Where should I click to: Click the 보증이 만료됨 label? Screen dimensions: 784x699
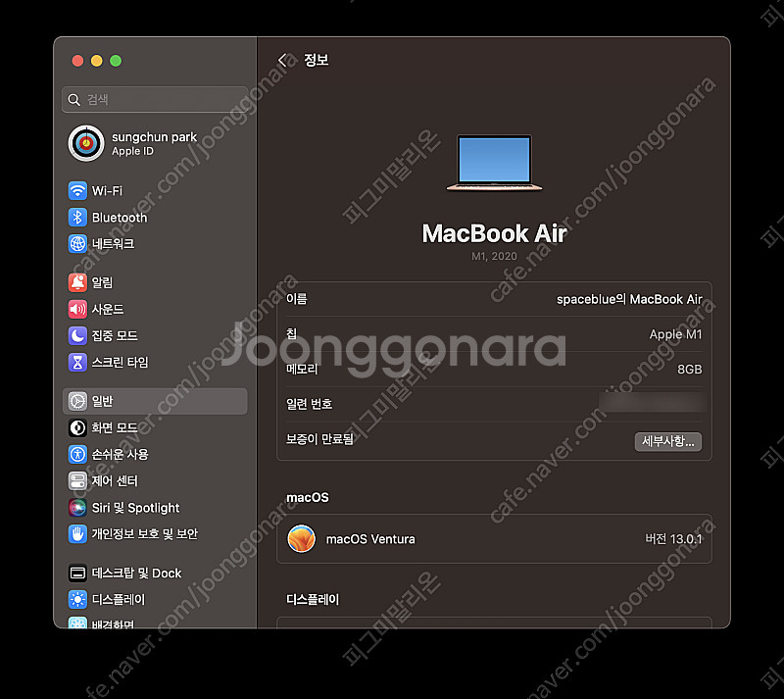(x=319, y=439)
